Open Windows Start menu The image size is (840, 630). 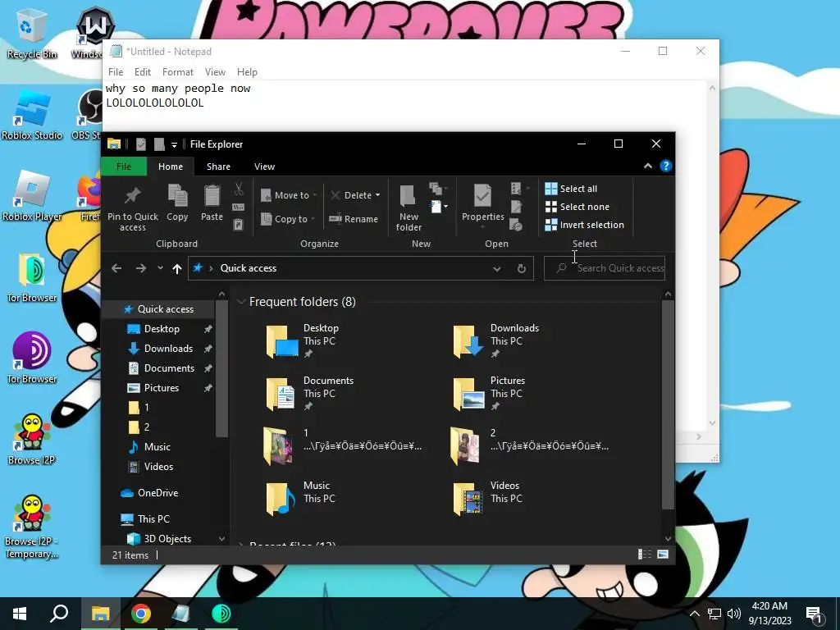(20, 614)
